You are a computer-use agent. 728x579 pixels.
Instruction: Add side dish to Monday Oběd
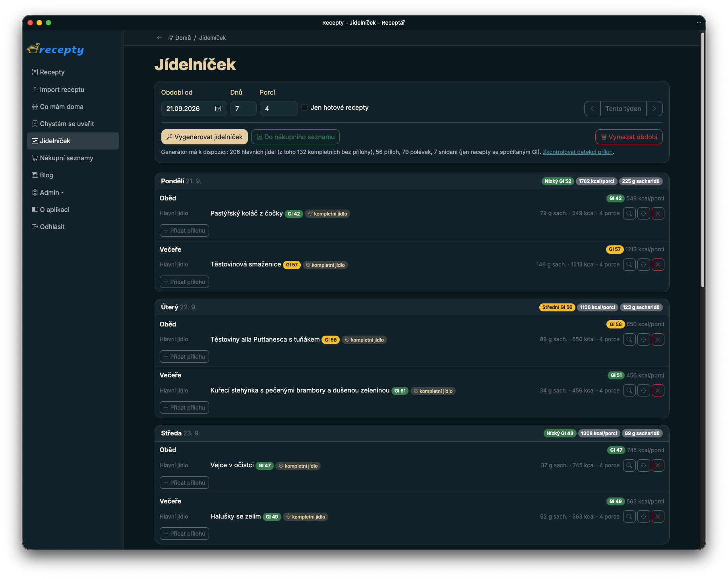[x=184, y=231]
